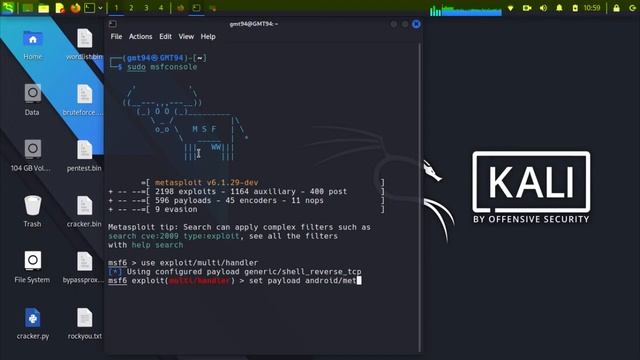Open the file manager from the panel
This screenshot has width=640, height=360.
tap(43, 8)
